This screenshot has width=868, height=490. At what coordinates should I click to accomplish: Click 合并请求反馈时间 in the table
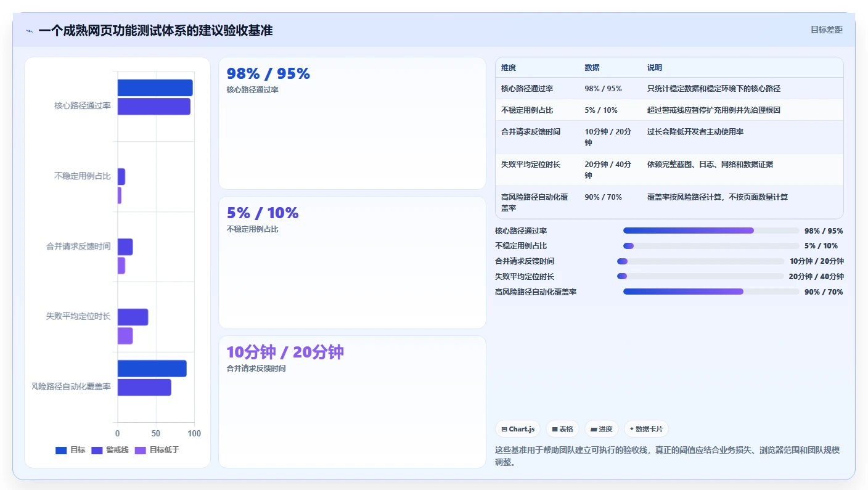531,132
